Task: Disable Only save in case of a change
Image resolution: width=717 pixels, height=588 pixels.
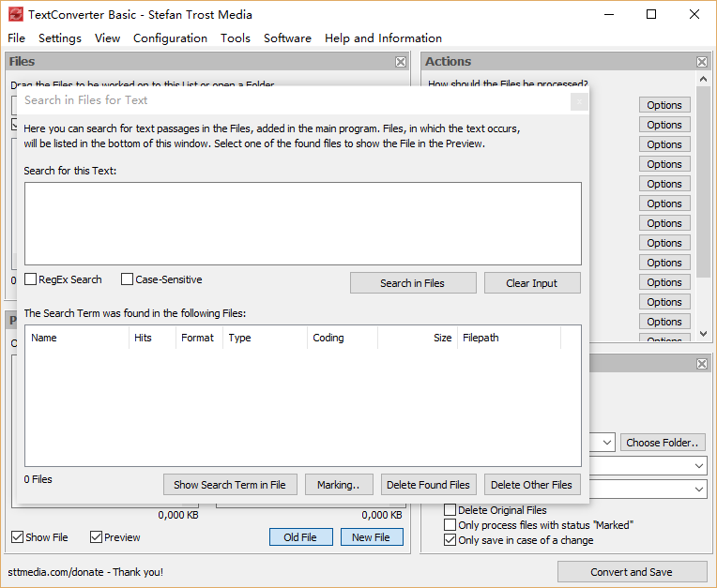Action: tap(450, 540)
